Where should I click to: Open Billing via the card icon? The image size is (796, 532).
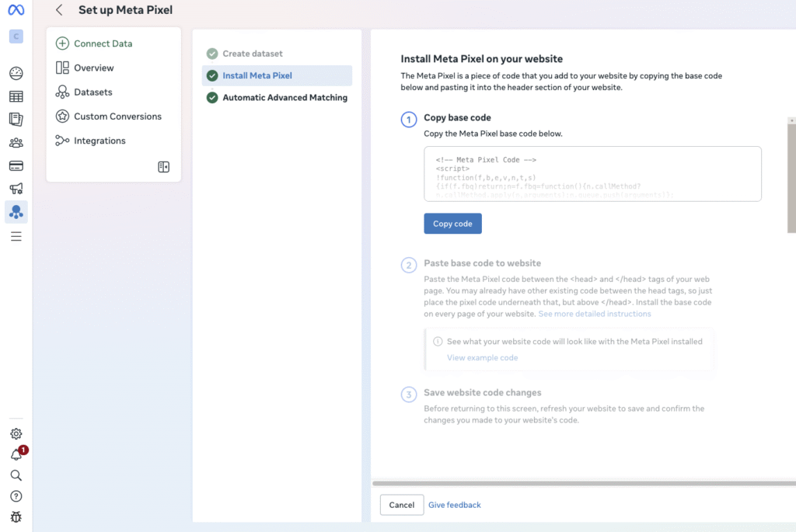tap(16, 165)
